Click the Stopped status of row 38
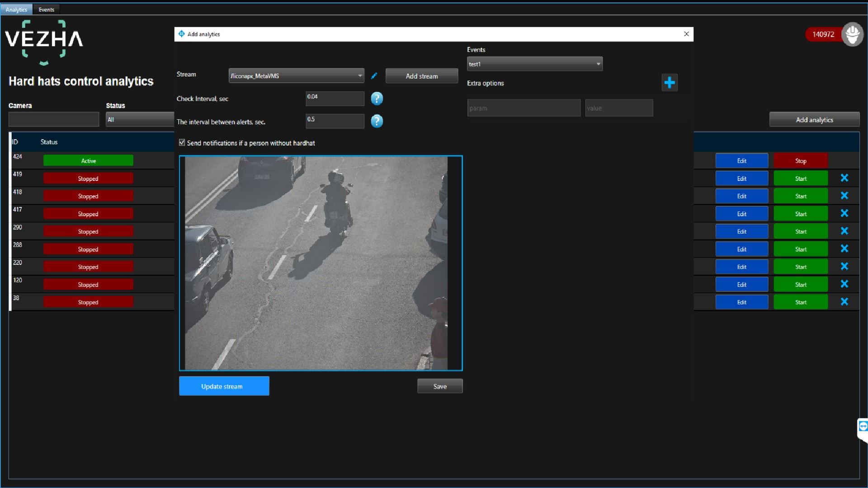 click(x=88, y=302)
